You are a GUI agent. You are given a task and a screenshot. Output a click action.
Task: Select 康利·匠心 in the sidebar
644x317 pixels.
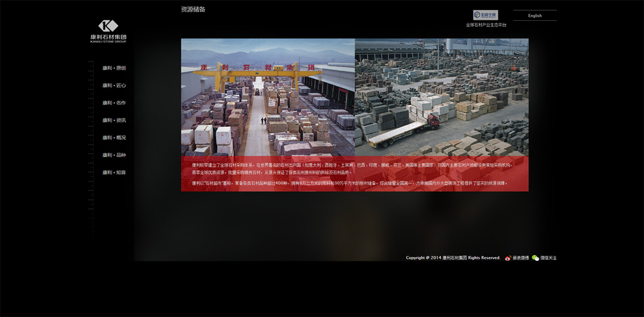click(114, 86)
